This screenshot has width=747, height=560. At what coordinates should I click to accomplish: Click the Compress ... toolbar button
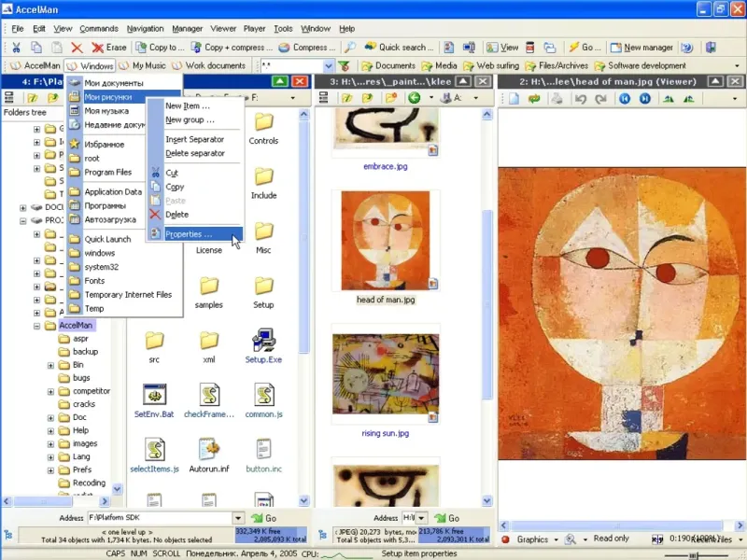(307, 48)
